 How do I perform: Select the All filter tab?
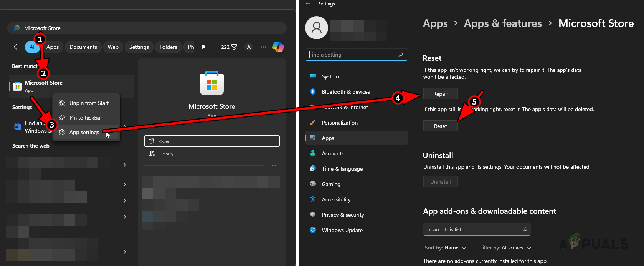pos(33,47)
